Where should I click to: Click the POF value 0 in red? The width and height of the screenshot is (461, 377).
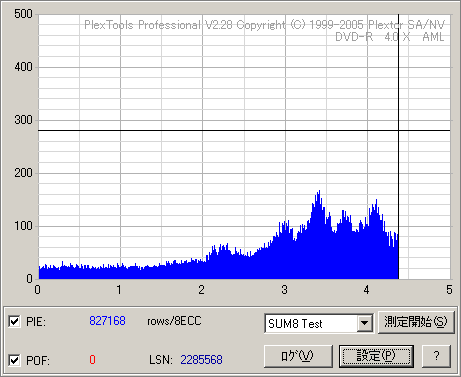92,360
